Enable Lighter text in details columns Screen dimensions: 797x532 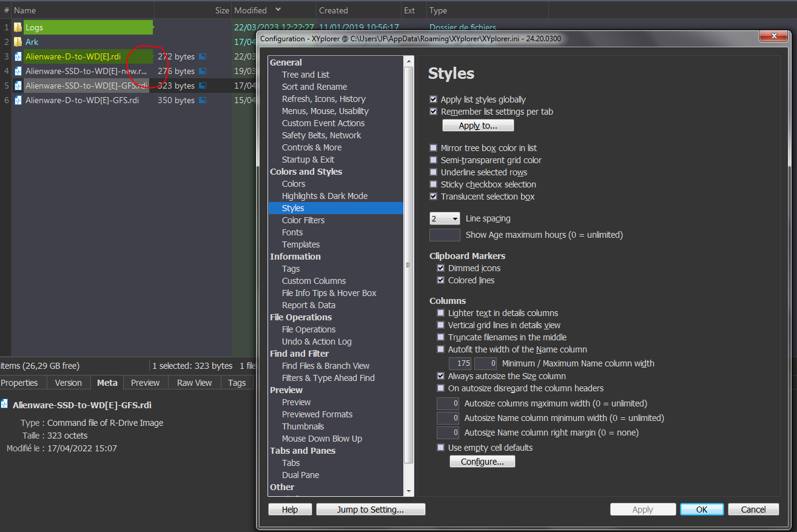coord(440,313)
